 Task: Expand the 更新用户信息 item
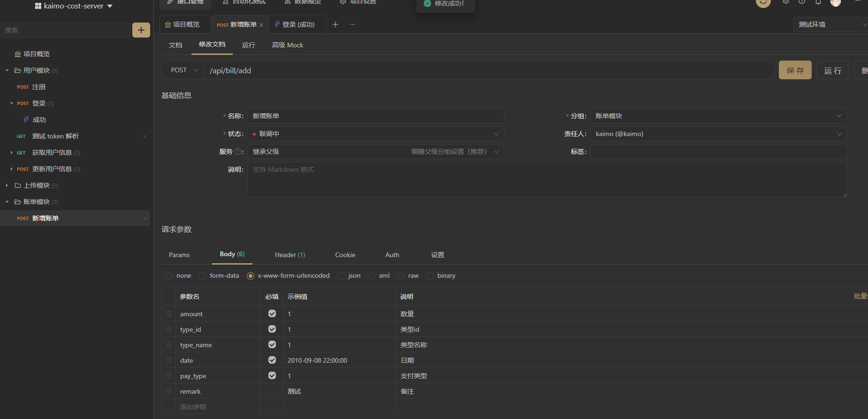pyautogui.click(x=12, y=169)
